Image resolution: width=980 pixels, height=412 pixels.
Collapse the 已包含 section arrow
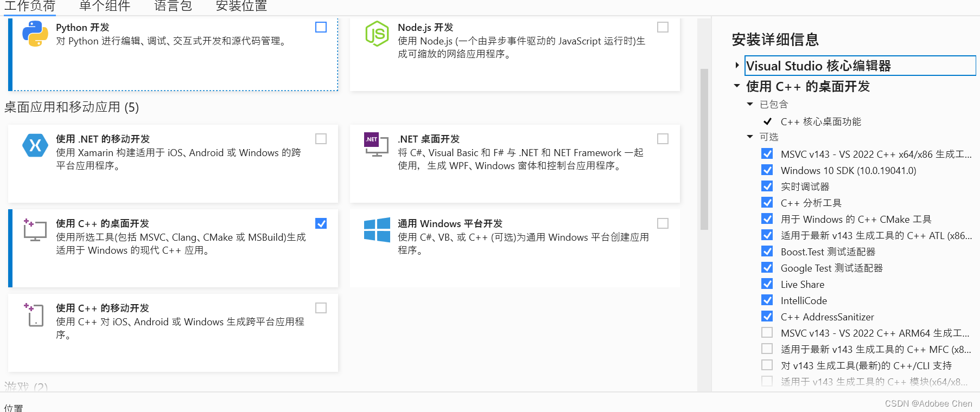coord(750,104)
